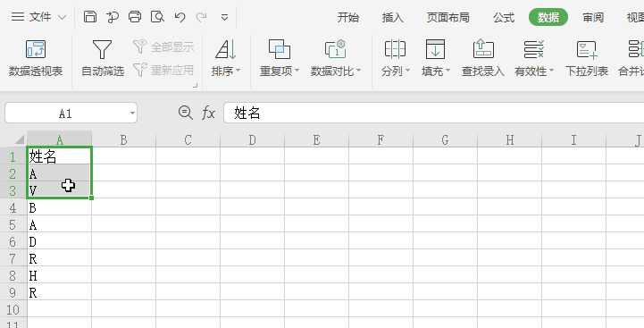Open print preview icon
The image size is (644, 328).
[x=157, y=17]
